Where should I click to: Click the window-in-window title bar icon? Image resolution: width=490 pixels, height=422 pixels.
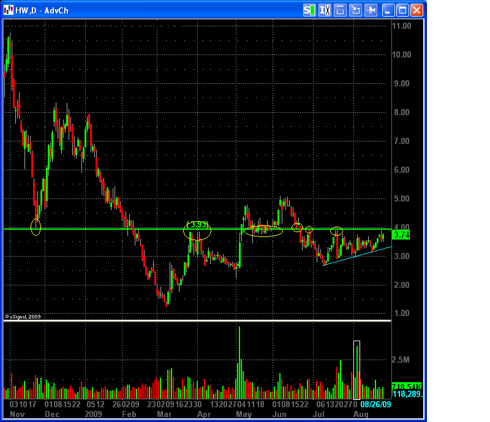click(340, 10)
